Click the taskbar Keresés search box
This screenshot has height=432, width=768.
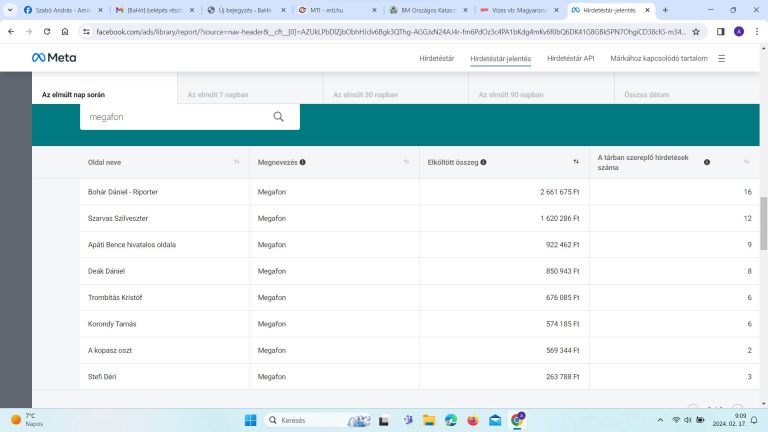(317, 420)
